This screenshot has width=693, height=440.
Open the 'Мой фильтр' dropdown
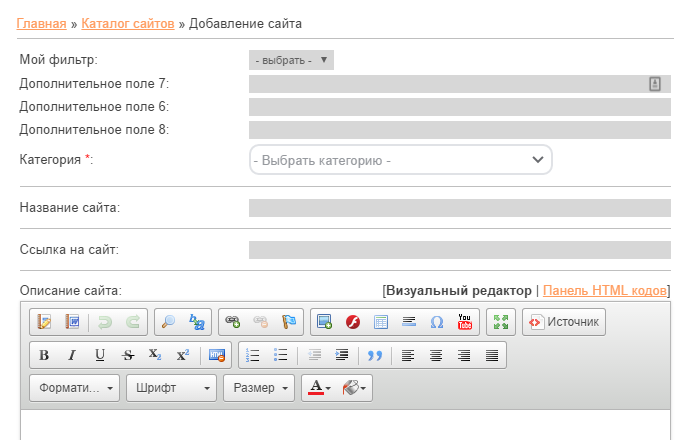click(291, 60)
